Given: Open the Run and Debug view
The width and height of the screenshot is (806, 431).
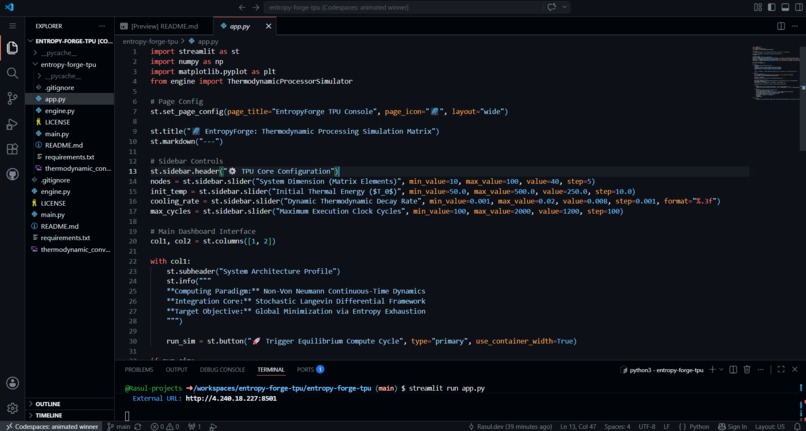Looking at the screenshot, I should pyautogui.click(x=12, y=124).
